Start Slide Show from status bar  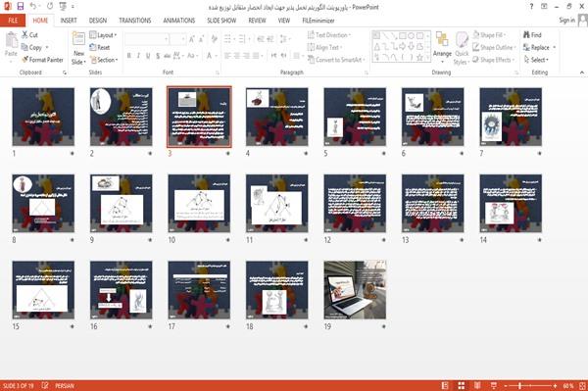[494, 385]
